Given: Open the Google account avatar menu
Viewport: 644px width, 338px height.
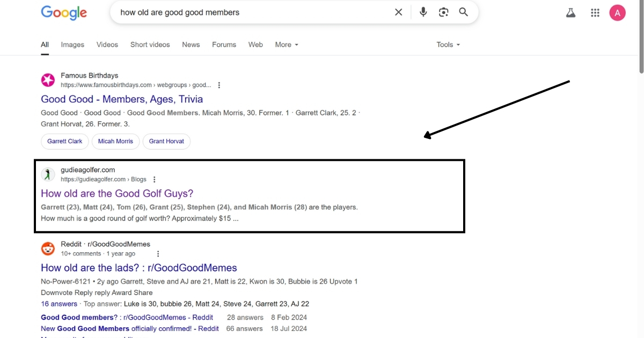Looking at the screenshot, I should (x=618, y=13).
